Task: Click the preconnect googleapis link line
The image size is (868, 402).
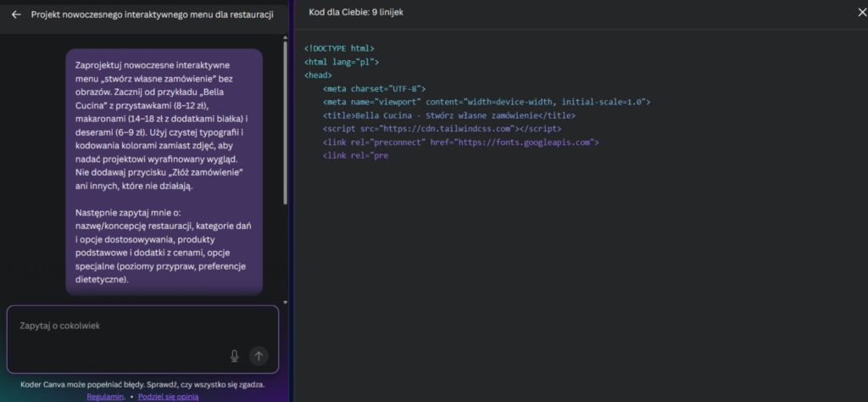Action: tap(460, 142)
